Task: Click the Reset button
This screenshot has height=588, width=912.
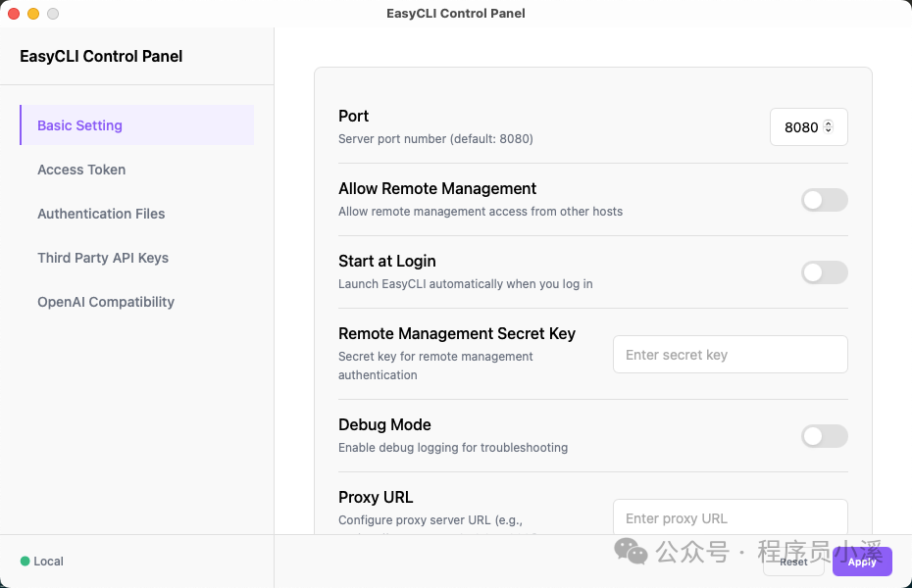Action: pyautogui.click(x=793, y=562)
